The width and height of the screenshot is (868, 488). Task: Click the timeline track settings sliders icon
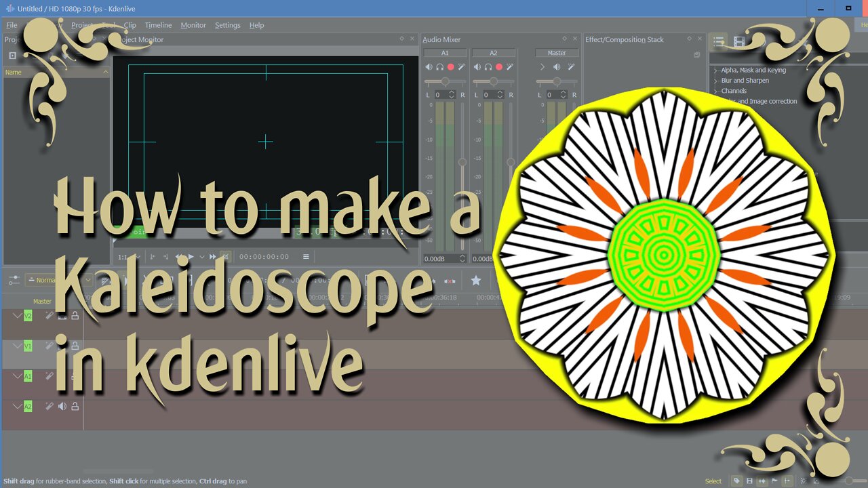pos(13,280)
